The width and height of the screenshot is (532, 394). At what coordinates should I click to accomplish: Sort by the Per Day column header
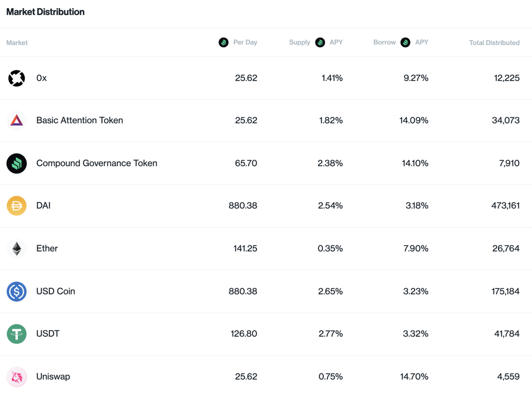pos(245,43)
